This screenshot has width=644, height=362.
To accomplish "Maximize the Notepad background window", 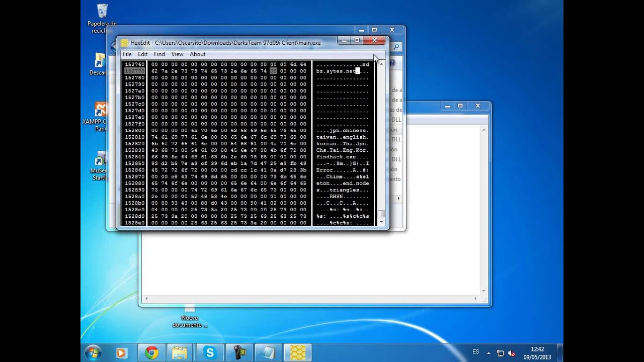I will click(x=460, y=106).
